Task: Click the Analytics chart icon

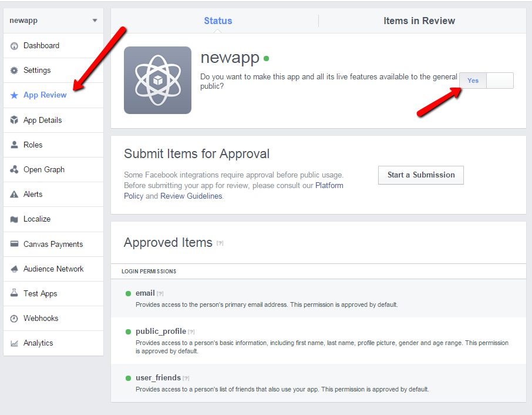Action: point(14,343)
